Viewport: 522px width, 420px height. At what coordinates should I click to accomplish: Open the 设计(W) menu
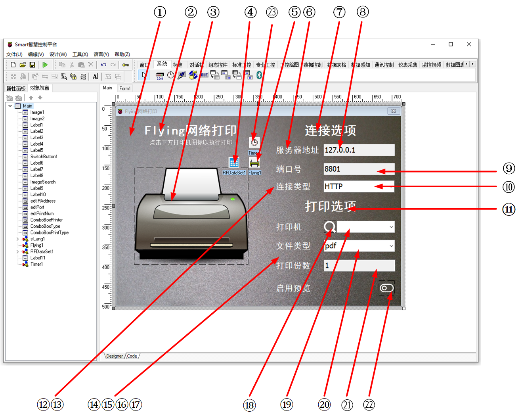click(58, 54)
